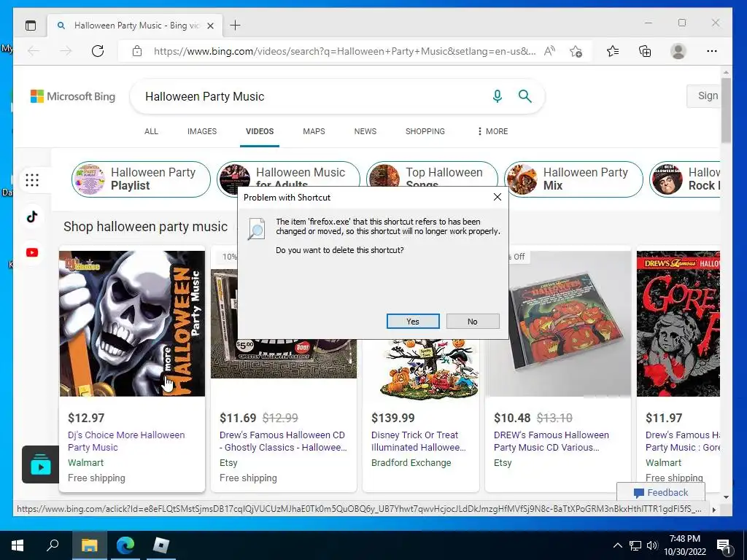Show hidden tray icons chevron
The width and height of the screenshot is (747, 560).
pyautogui.click(x=617, y=545)
